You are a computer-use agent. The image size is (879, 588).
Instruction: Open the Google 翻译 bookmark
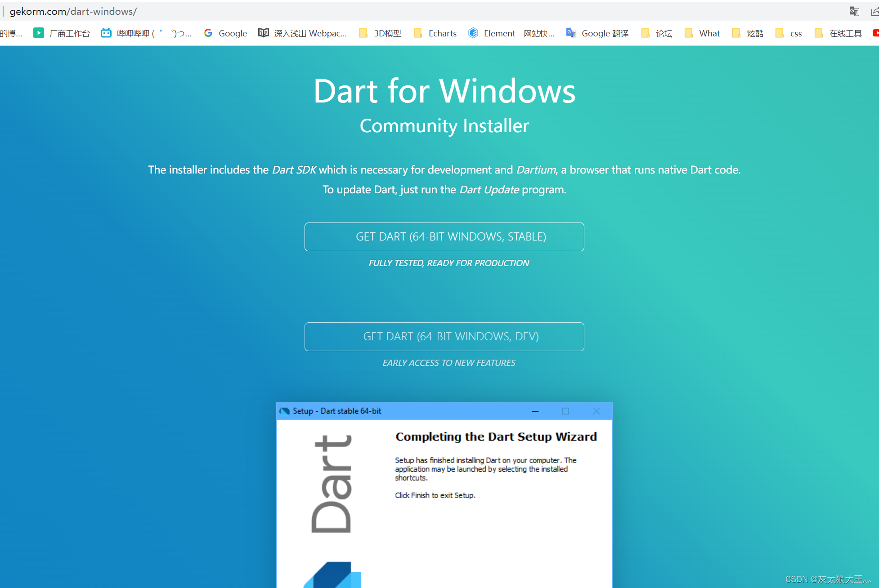[x=597, y=33]
